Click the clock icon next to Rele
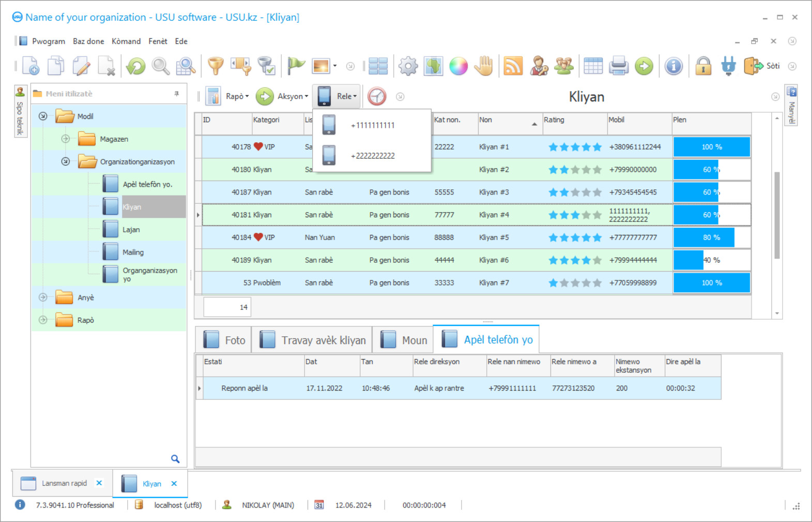 pyautogui.click(x=377, y=96)
